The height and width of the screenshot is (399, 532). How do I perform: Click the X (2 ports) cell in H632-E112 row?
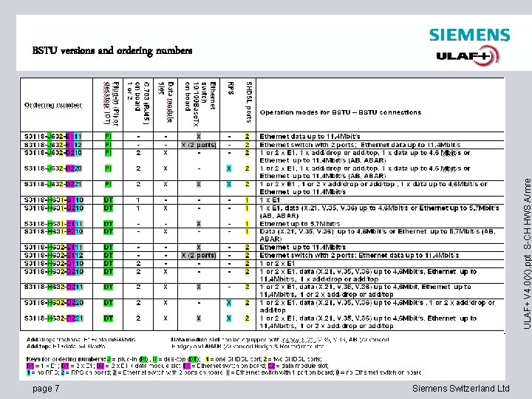(199, 255)
